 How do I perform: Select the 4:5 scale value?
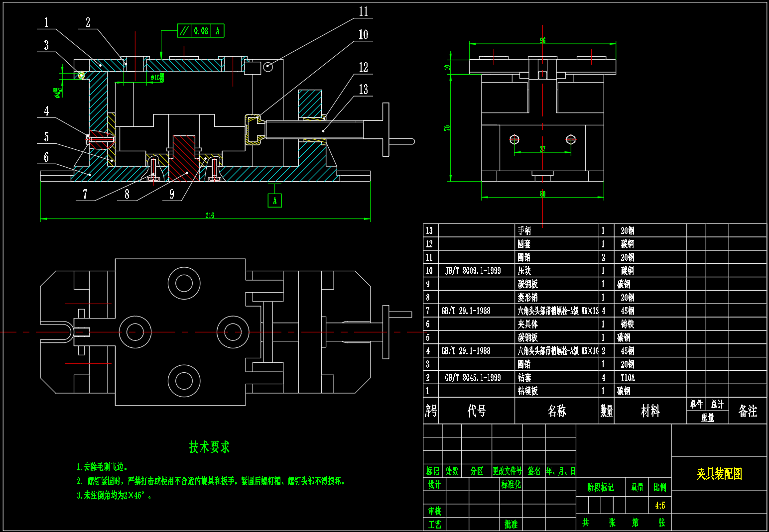pos(660,506)
